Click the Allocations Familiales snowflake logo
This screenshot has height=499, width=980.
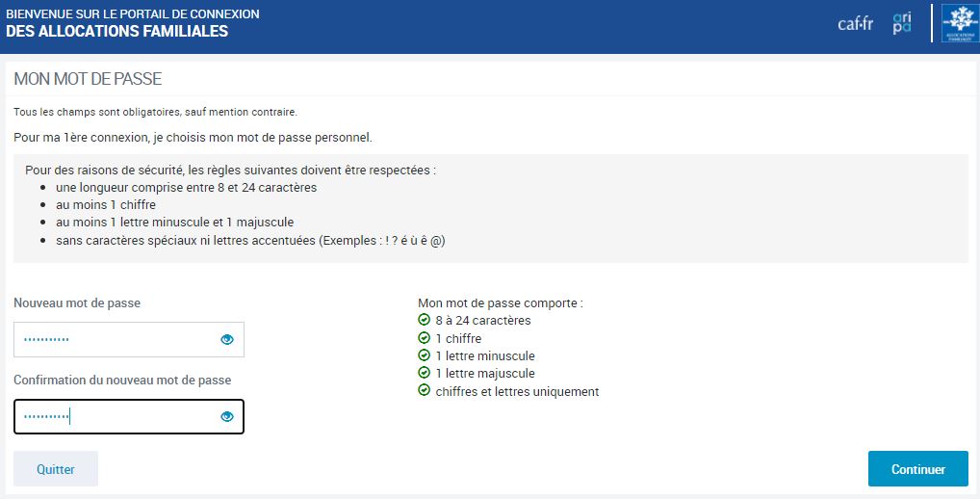click(x=958, y=23)
